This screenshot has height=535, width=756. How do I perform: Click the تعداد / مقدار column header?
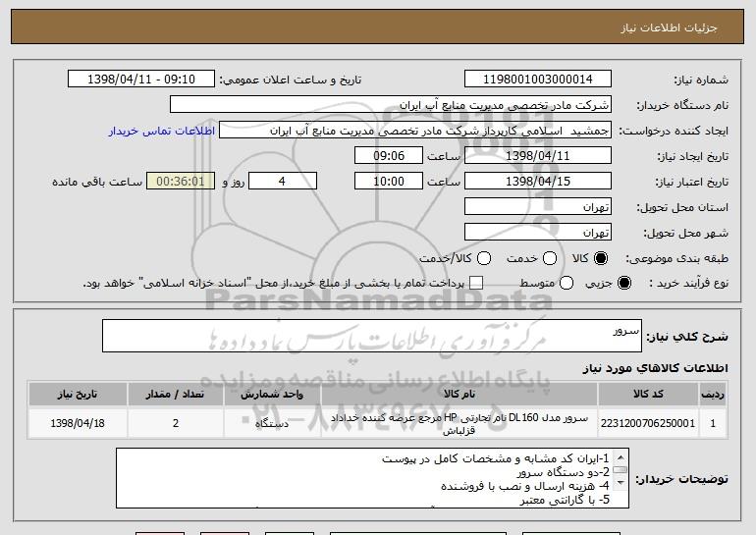click(x=175, y=395)
